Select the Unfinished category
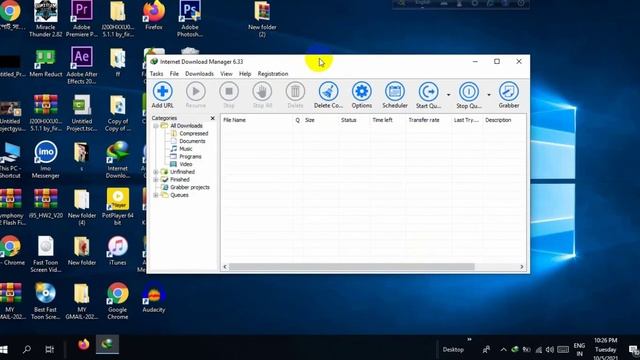The width and height of the screenshot is (640, 360). [x=182, y=172]
